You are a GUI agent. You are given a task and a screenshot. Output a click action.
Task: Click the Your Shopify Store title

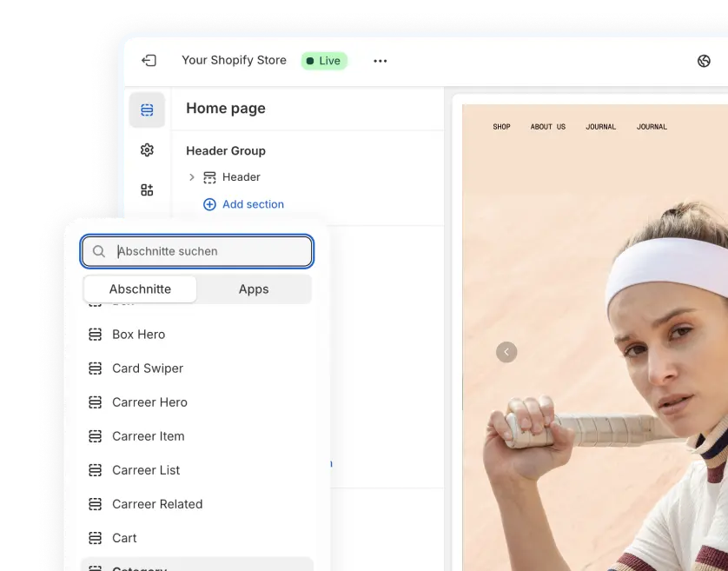(x=234, y=60)
